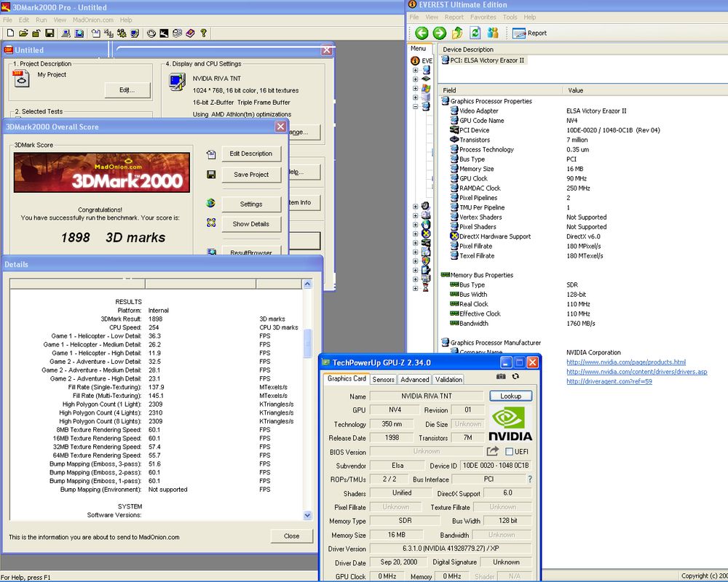Click the round bowl-shaped icon in 3DMark toolbar
Viewport: 728px width, 582px height.
151,33
